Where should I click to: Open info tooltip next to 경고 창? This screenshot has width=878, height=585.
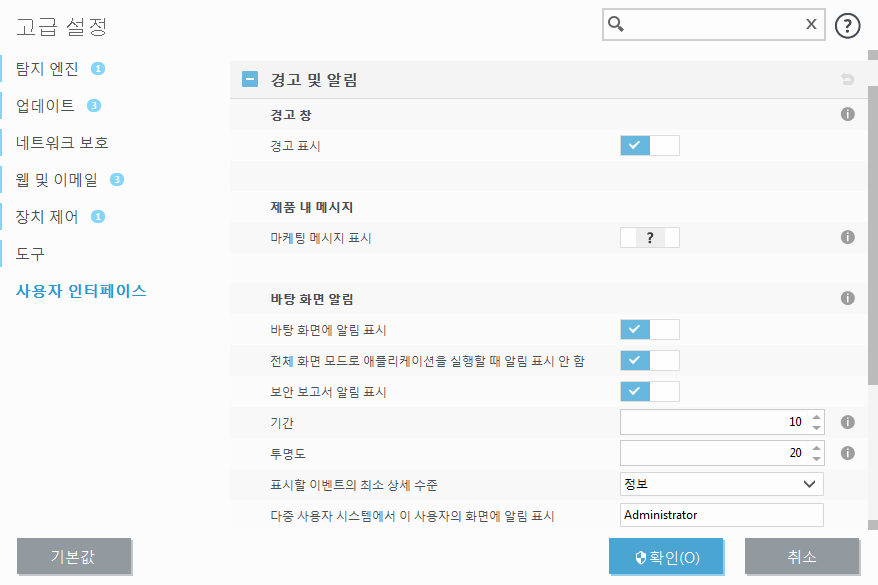click(x=847, y=112)
